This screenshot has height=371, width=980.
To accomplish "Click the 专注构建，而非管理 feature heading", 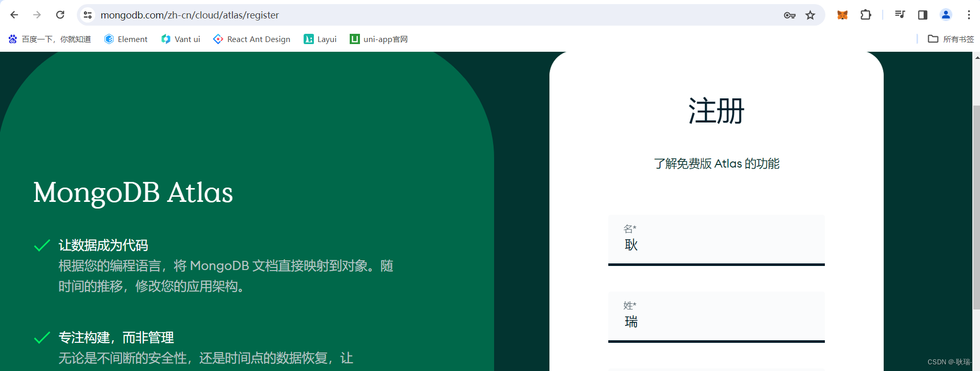I will pyautogui.click(x=116, y=338).
